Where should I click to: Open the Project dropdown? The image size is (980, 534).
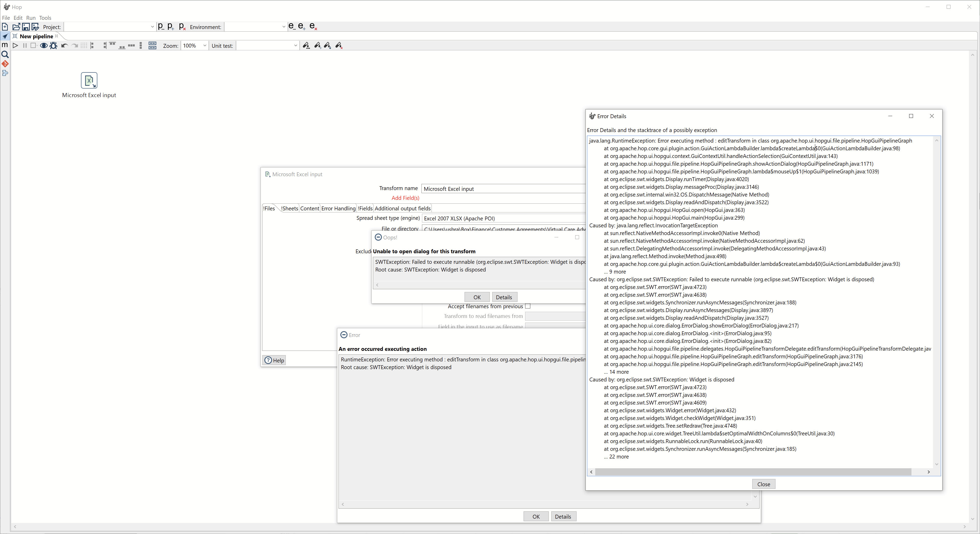pos(152,27)
